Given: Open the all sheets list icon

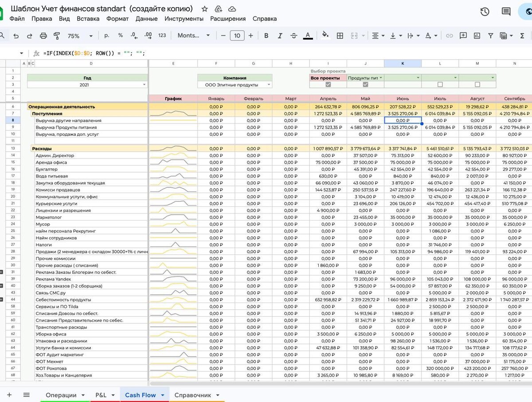Looking at the screenshot, I should coord(26,395).
